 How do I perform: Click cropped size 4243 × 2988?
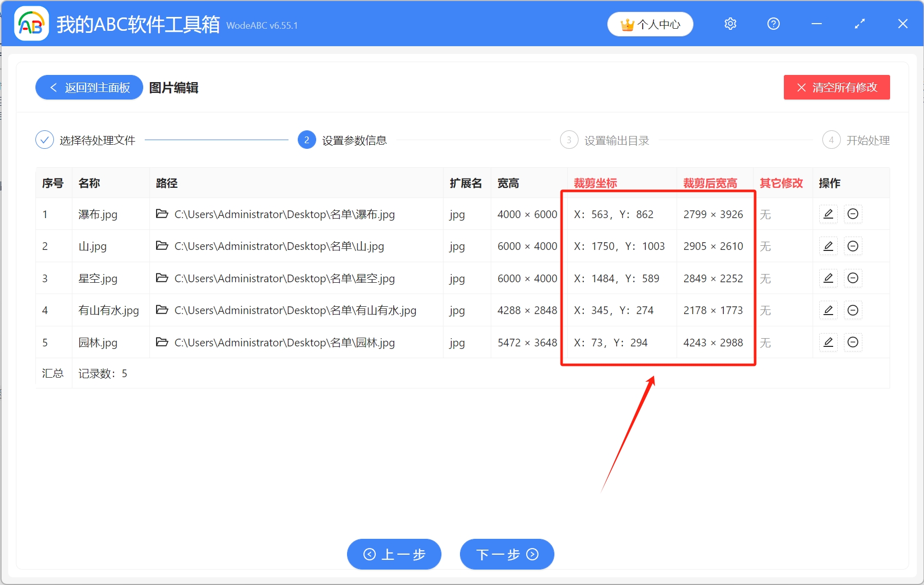pos(713,343)
